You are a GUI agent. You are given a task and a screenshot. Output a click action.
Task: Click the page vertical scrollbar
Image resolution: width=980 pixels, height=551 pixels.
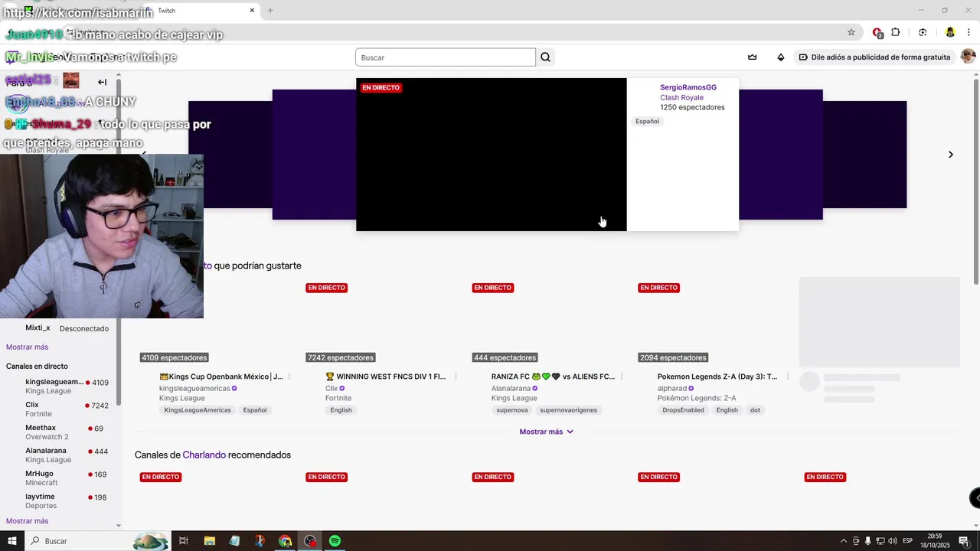(975, 181)
